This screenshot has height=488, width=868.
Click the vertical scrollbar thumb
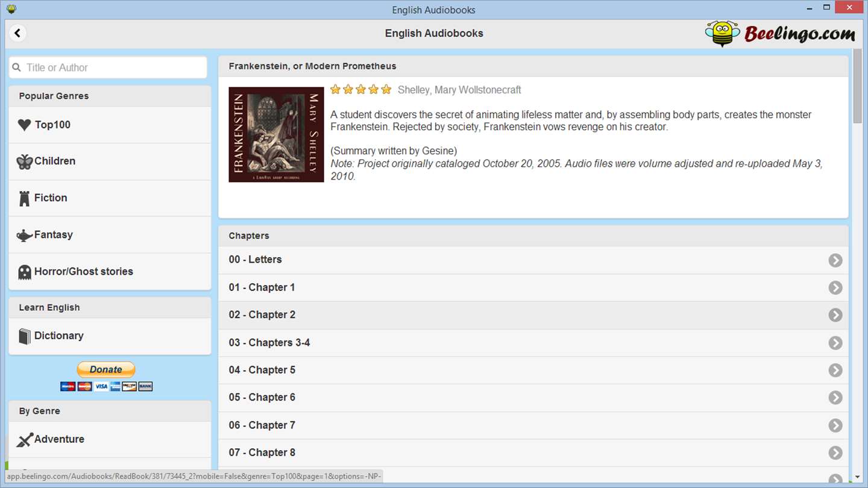(858, 86)
